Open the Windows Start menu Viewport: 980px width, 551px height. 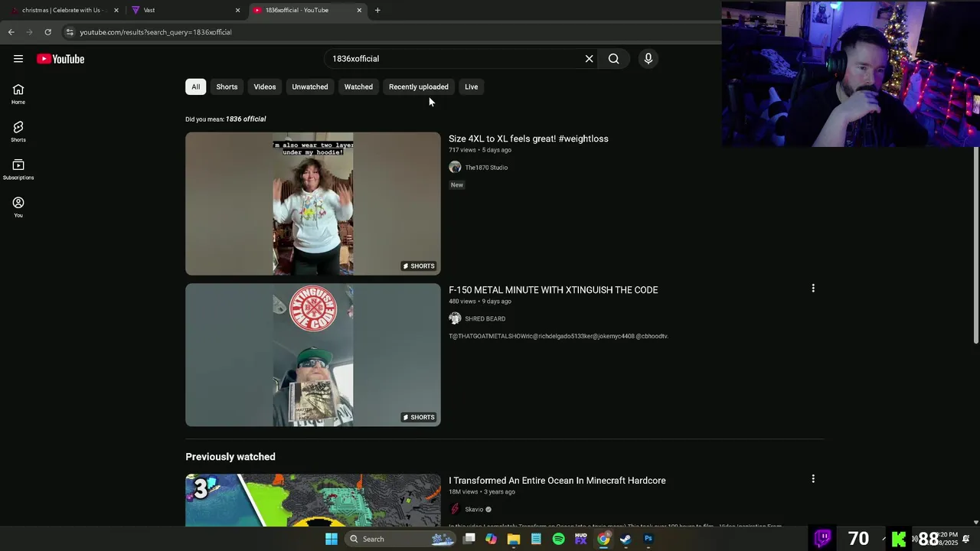331,539
